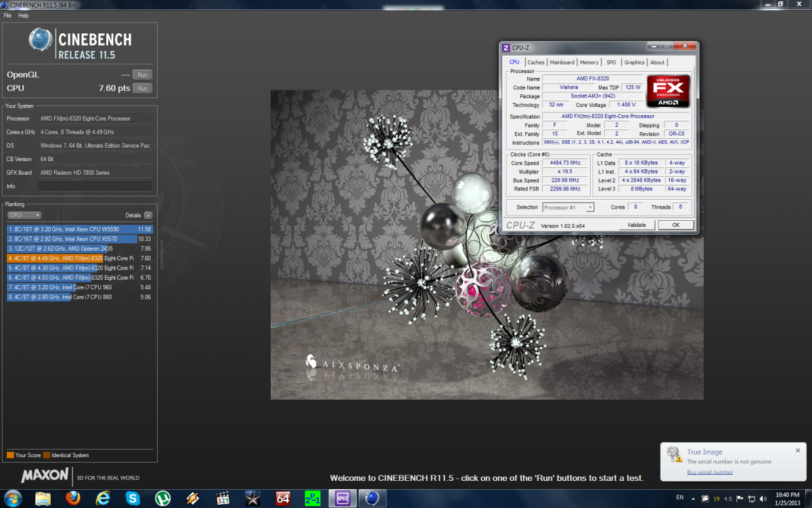Select highlighted ranking row 4 at 4.49 GHz

(x=80, y=258)
